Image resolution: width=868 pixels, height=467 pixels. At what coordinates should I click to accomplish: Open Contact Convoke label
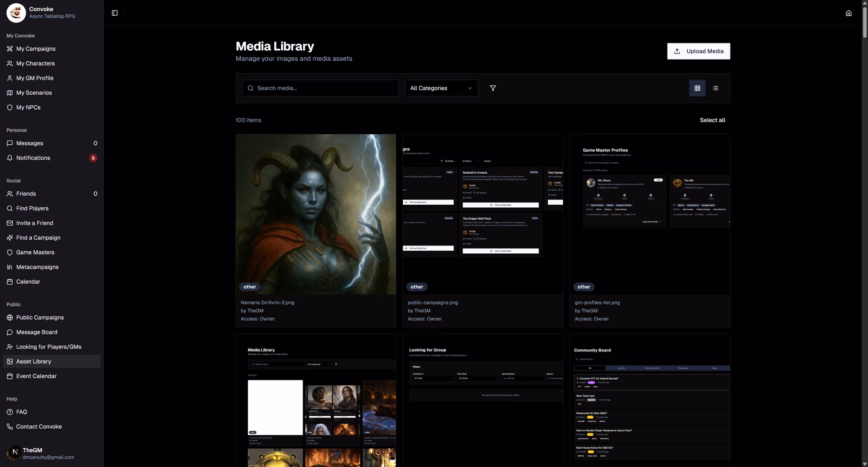point(39,427)
